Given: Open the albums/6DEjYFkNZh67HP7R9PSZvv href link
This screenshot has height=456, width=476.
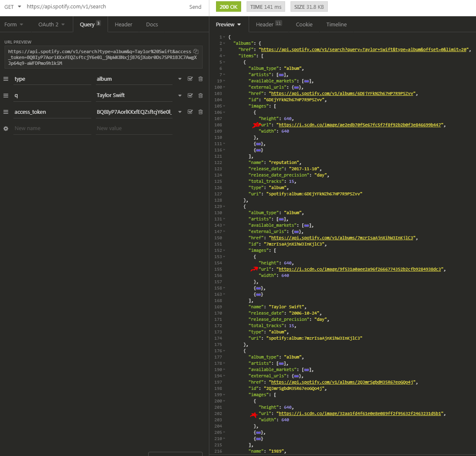Looking at the screenshot, I should (343, 93).
